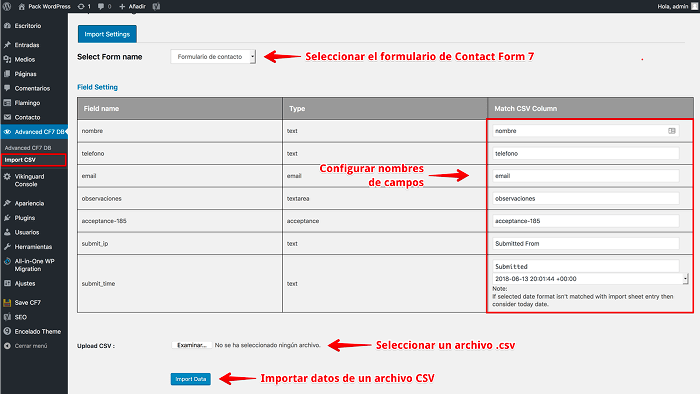The width and height of the screenshot is (700, 394).
Task: Click 'No se ha seleccionado ningún archivo' text
Action: click(267, 345)
